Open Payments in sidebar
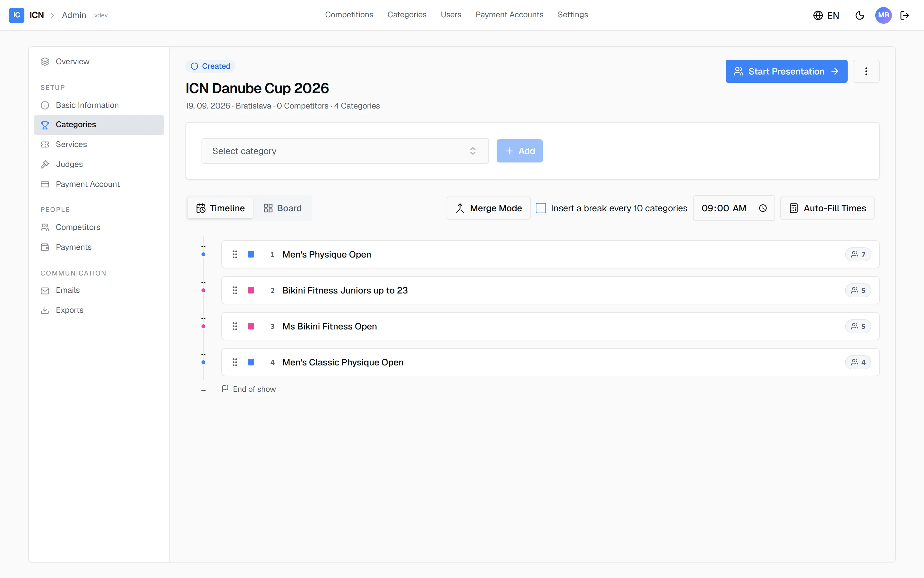The height and width of the screenshot is (578, 924). 99,247
